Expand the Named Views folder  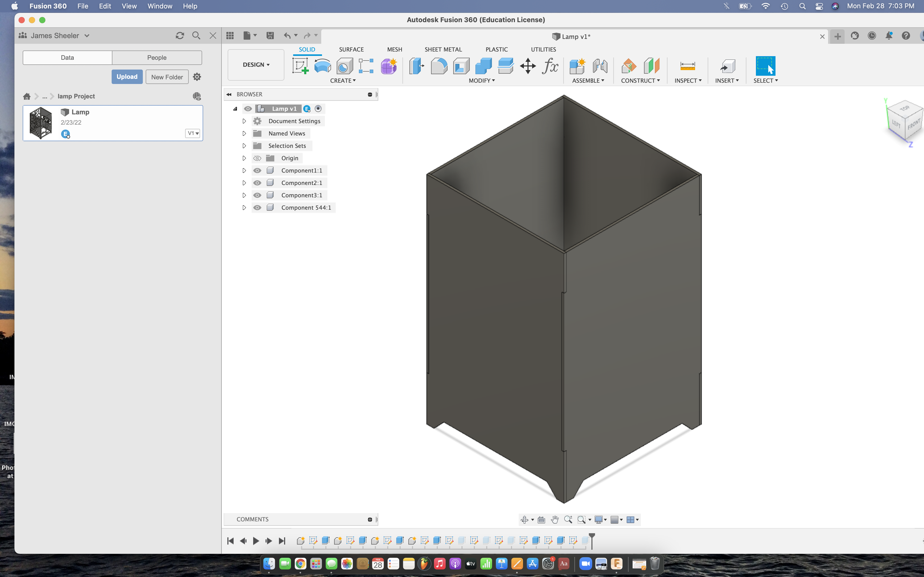[x=244, y=133]
